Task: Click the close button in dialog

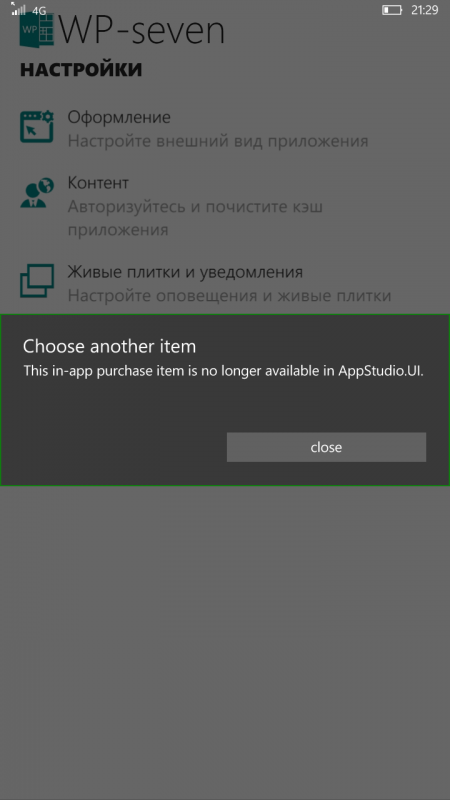Action: point(326,447)
